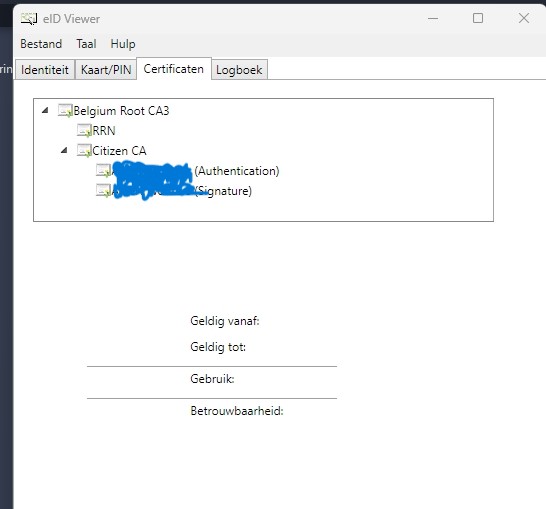This screenshot has width=546, height=509.
Task: Click the Belgium Root CA3 certificate icon
Action: 65,111
